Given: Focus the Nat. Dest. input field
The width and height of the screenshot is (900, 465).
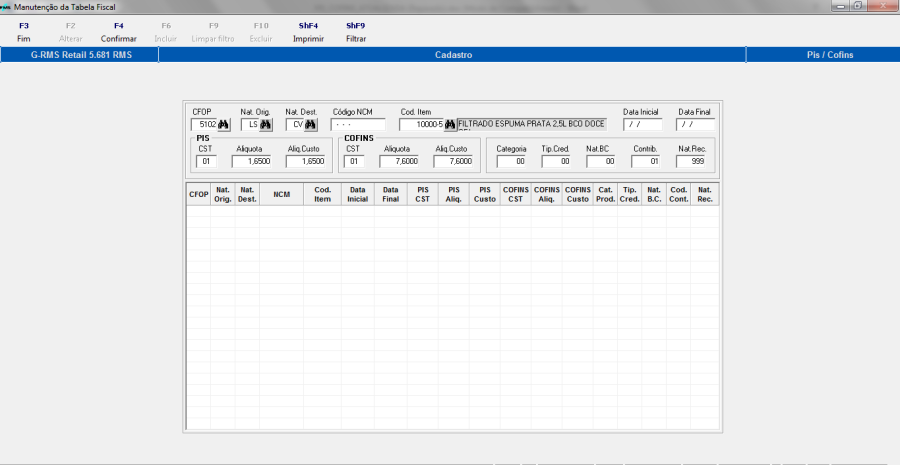Looking at the screenshot, I should pyautogui.click(x=294, y=125).
